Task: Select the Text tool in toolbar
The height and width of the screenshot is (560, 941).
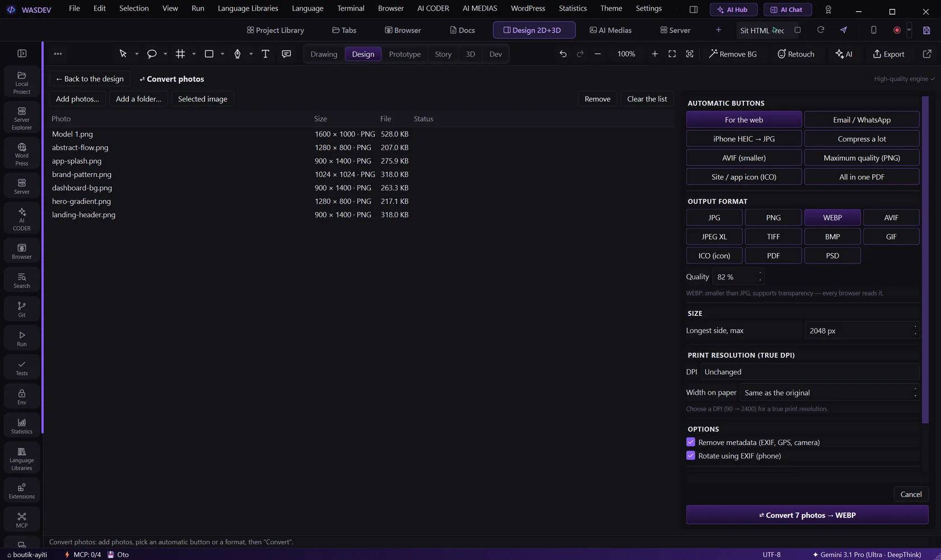Action: (x=265, y=54)
